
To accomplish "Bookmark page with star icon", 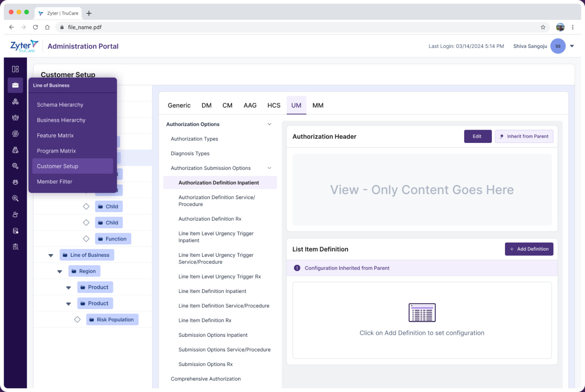I will pos(543,27).
